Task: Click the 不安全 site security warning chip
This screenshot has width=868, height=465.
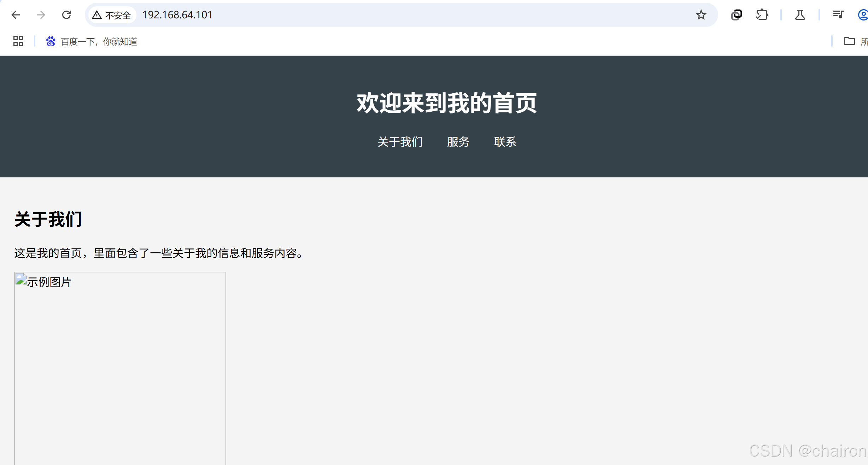Action: pyautogui.click(x=112, y=15)
